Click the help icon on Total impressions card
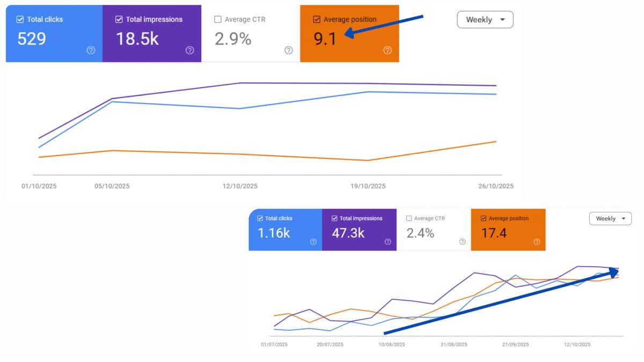Viewport: 644px width, 362px height. pos(190,50)
